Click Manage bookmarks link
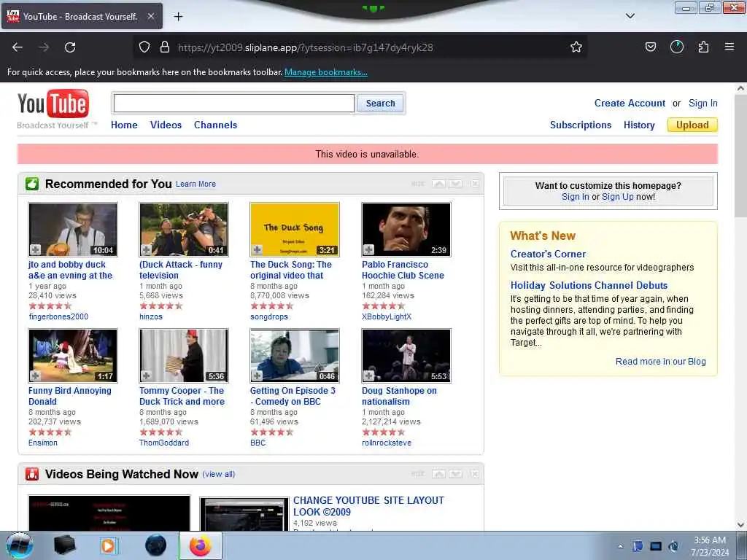Screen dimensions: 747x560 [x=326, y=72]
